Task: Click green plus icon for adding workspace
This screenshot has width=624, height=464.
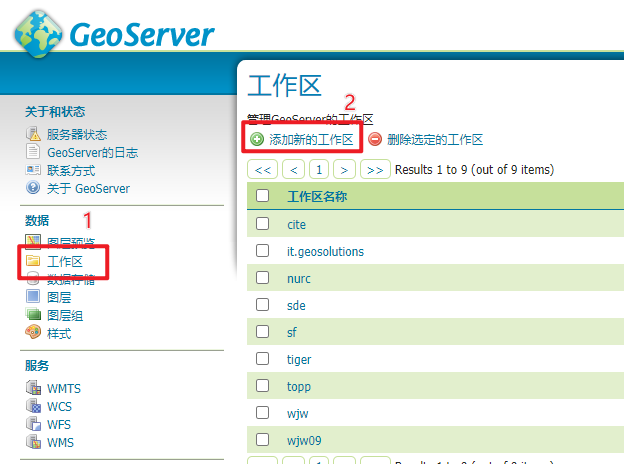Action: click(257, 139)
